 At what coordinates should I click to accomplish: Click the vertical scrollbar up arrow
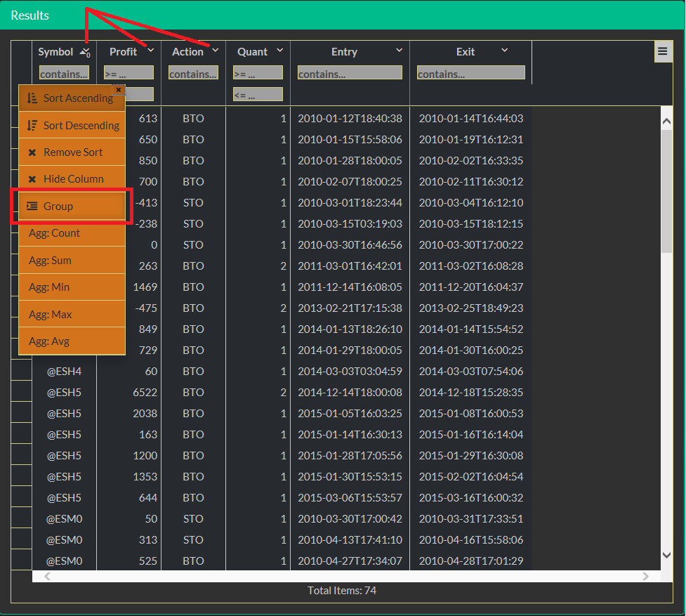coord(667,122)
